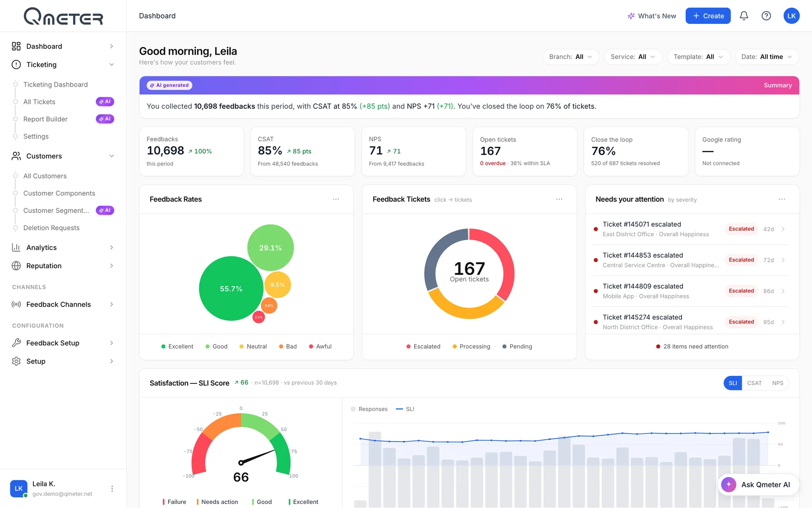Open notifications bell icon
Screen dimensions: 812x508
click(x=744, y=16)
